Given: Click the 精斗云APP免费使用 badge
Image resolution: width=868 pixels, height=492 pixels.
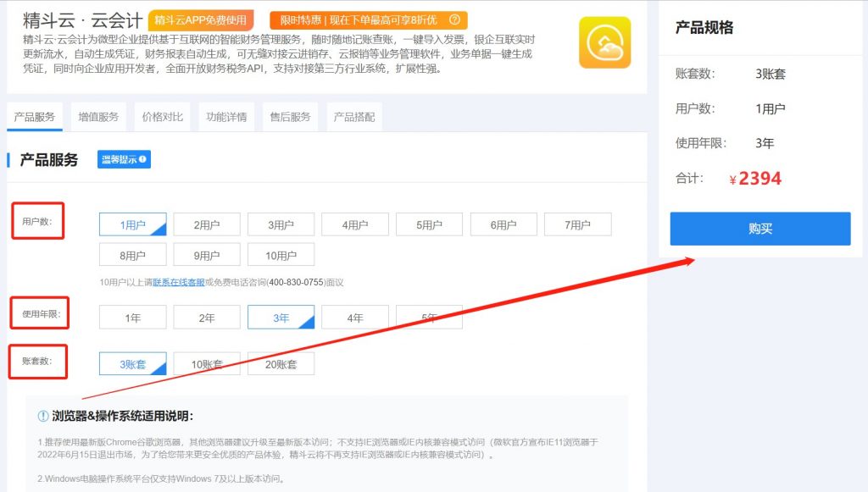Looking at the screenshot, I should point(201,20).
